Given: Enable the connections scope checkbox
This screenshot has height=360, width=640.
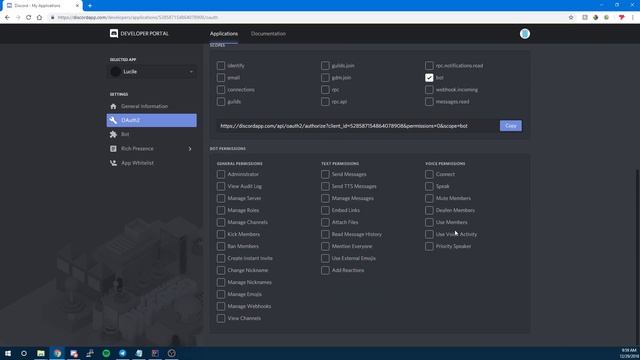Looking at the screenshot, I should click(221, 89).
